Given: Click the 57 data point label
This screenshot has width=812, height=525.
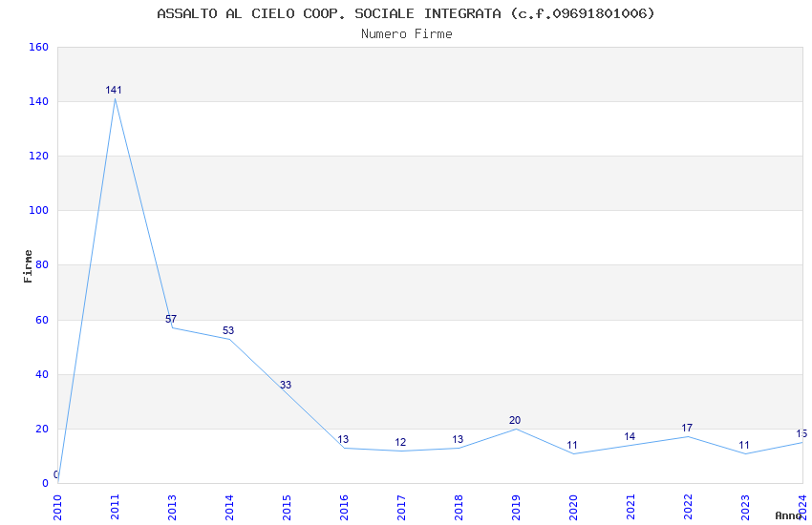Looking at the screenshot, I should point(171,319).
